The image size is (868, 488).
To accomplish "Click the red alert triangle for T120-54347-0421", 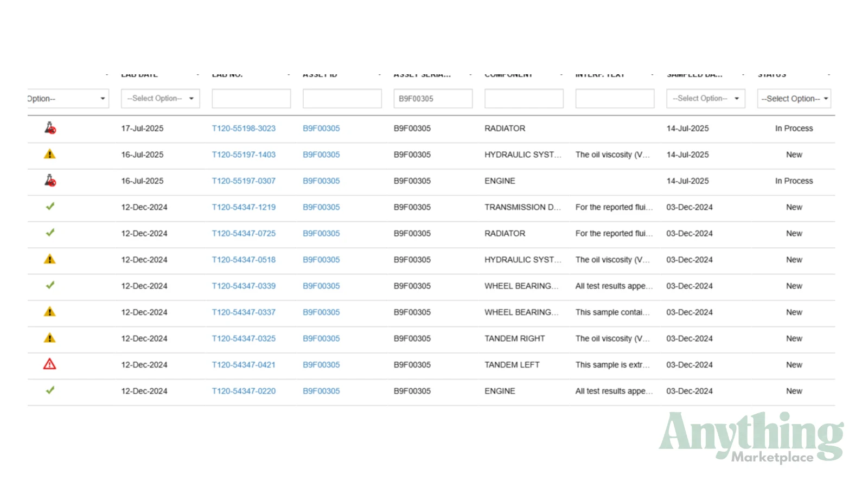I will pyautogui.click(x=49, y=364).
